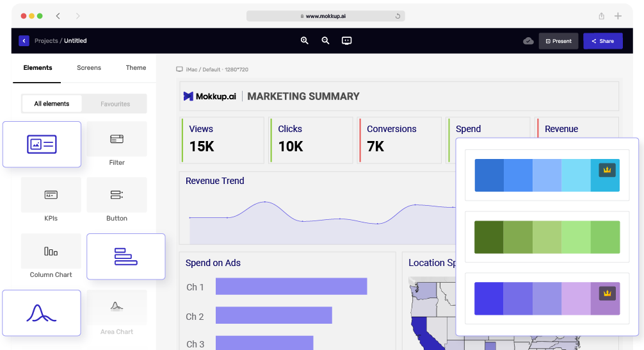The height and width of the screenshot is (350, 644).
Task: Switch to Favourites toggle
Action: [x=115, y=104]
